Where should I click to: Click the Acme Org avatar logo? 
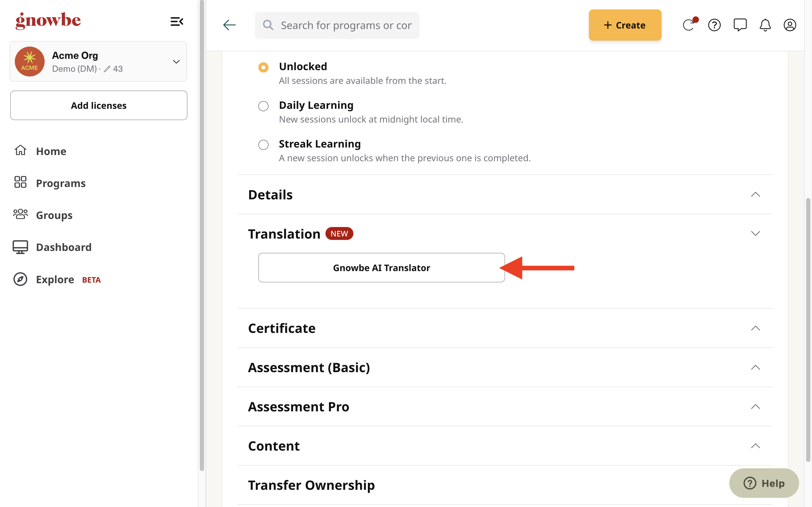[x=30, y=61]
